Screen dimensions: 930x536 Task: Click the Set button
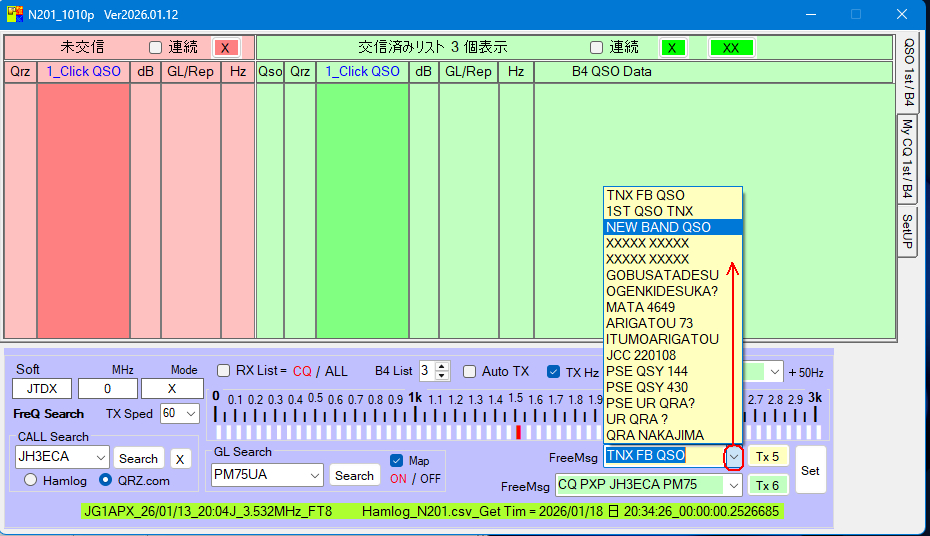(810, 470)
